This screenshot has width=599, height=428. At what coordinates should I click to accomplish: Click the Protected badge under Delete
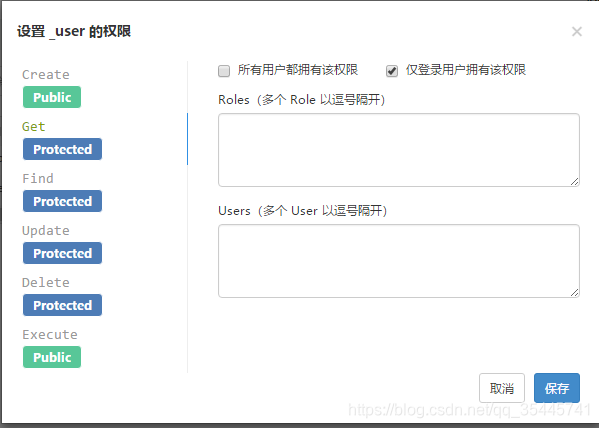[62, 305]
